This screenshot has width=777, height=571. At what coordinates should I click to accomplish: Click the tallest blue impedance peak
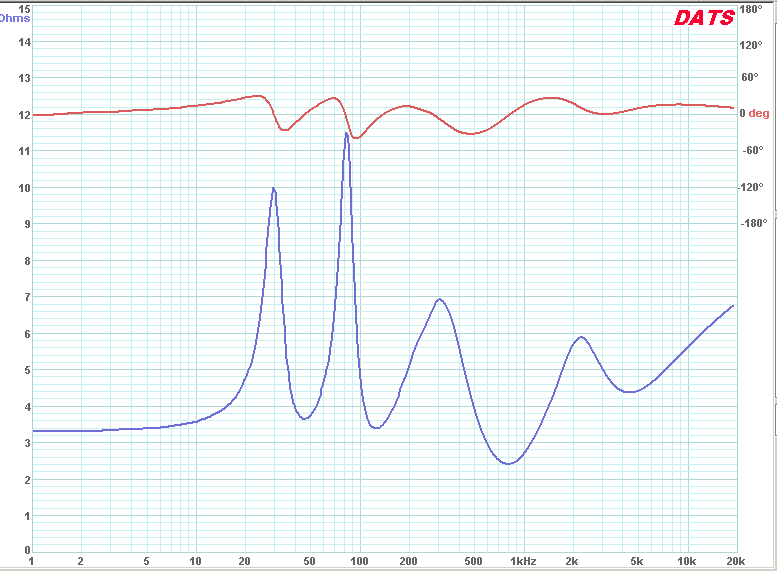(x=346, y=133)
